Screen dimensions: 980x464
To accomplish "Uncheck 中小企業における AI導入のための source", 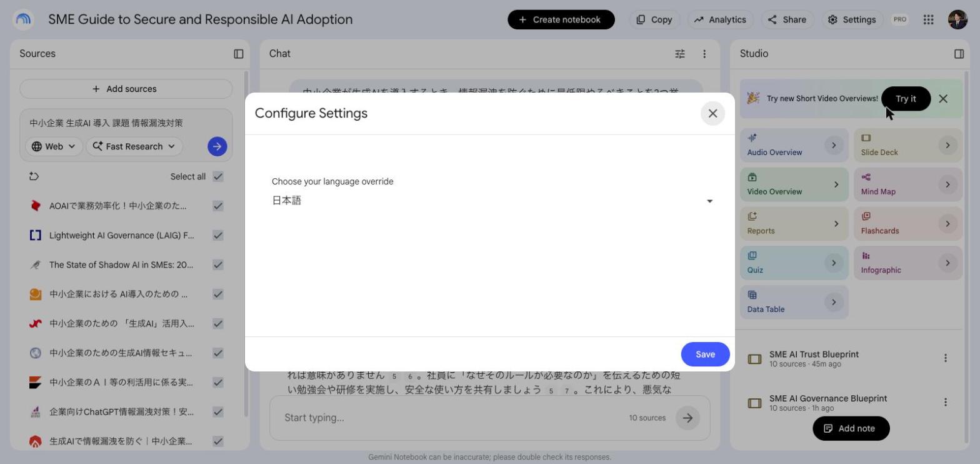I will pyautogui.click(x=218, y=294).
